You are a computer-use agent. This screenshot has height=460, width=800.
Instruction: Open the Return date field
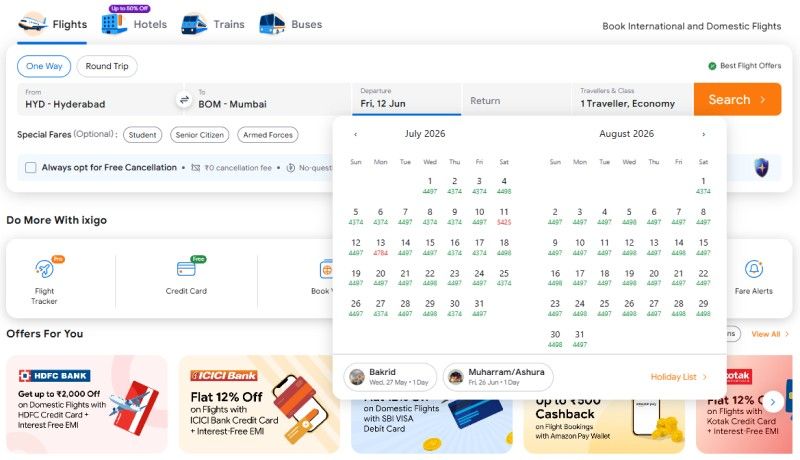(x=516, y=99)
